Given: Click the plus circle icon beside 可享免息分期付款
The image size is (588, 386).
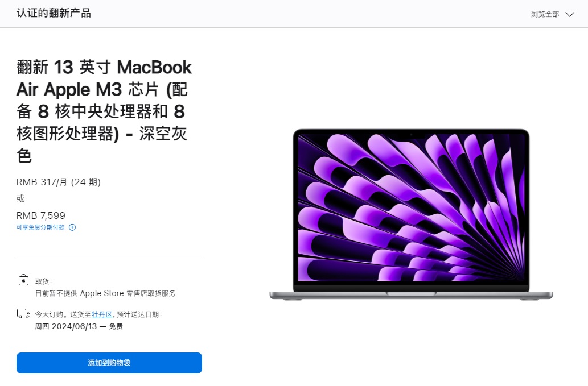Looking at the screenshot, I should 72,227.
